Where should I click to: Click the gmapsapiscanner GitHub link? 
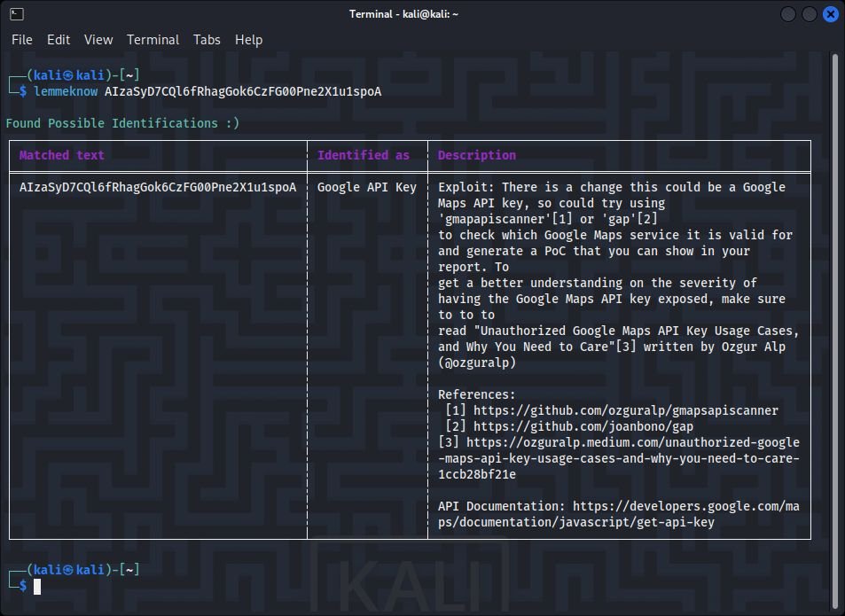click(625, 410)
